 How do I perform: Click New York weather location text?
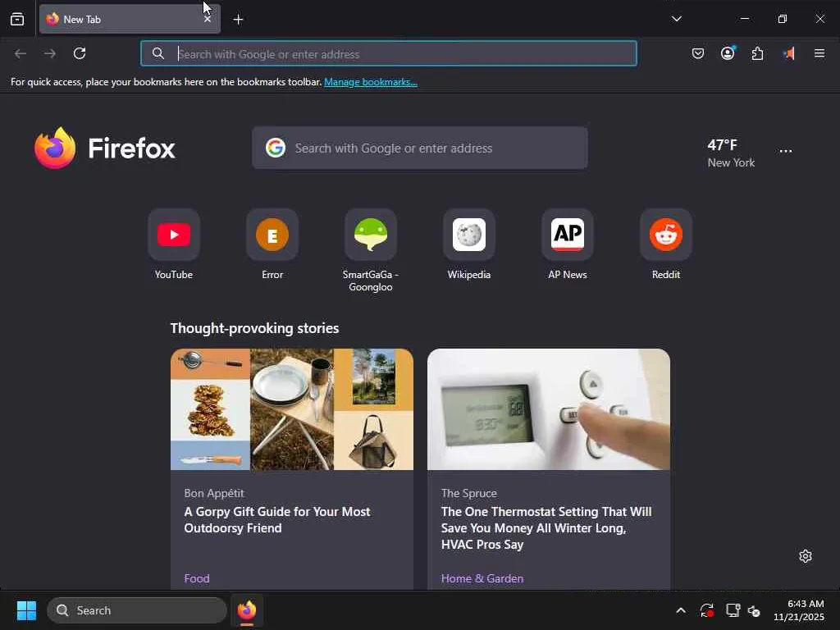point(731,163)
